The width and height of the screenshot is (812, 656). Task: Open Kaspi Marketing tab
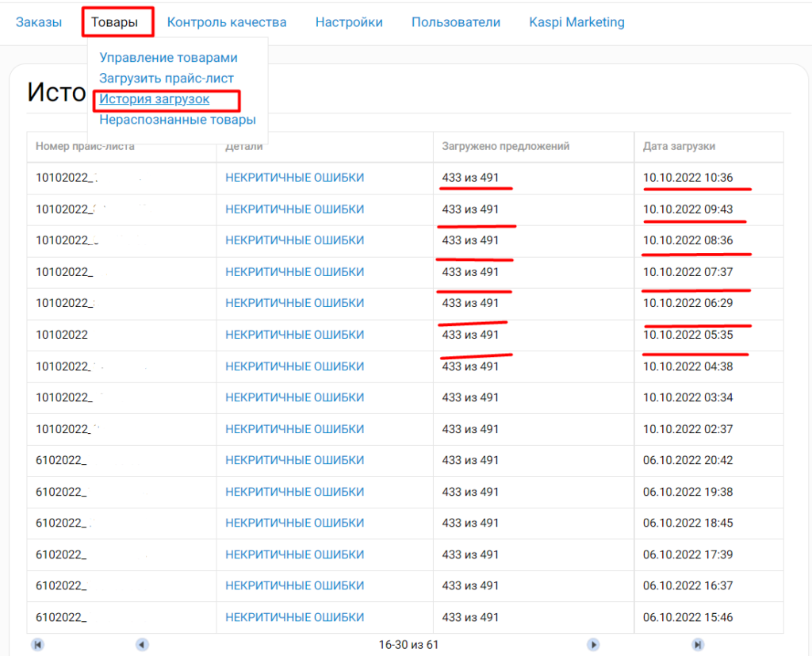pyautogui.click(x=577, y=22)
